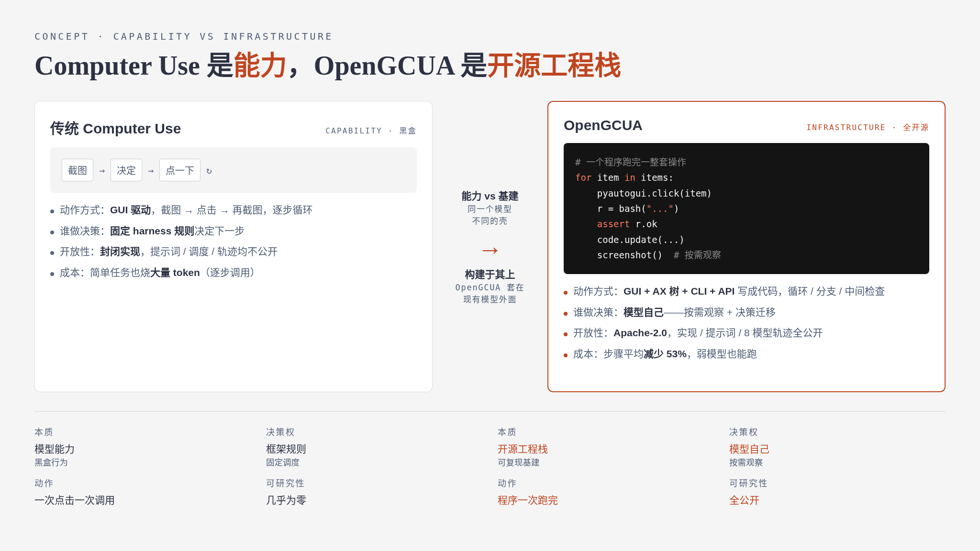Viewport: 980px width, 551px height.
Task: Click the assert r.ok code line
Action: coord(627,224)
